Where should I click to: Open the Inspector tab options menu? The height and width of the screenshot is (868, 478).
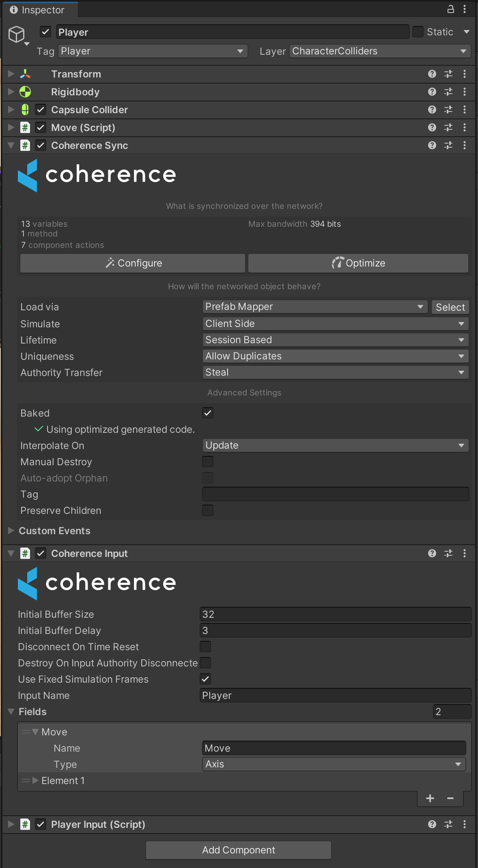click(465, 9)
